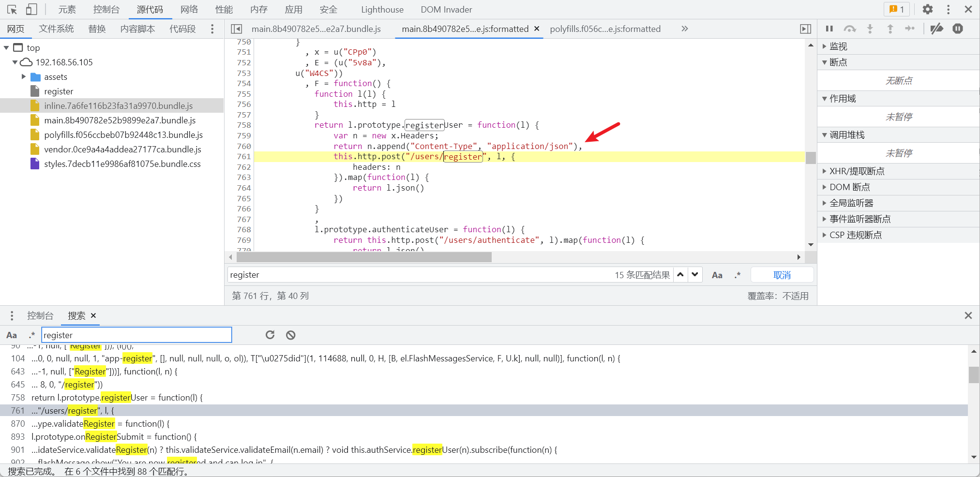Click the step icon in the debugger toolbar
The height and width of the screenshot is (477, 980).
click(910, 29)
